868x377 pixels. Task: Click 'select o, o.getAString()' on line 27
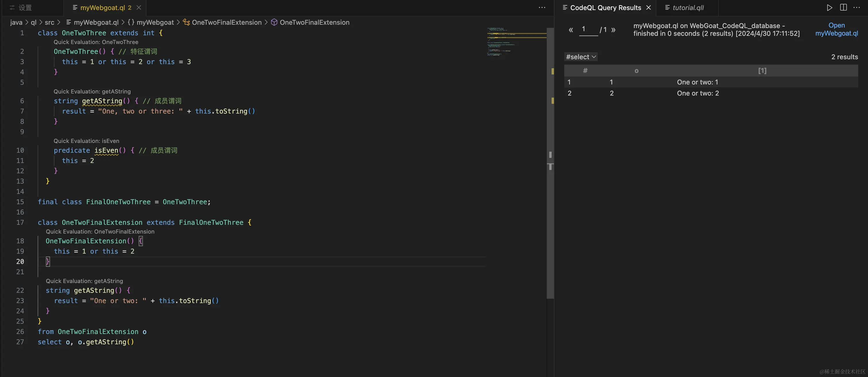click(x=86, y=342)
